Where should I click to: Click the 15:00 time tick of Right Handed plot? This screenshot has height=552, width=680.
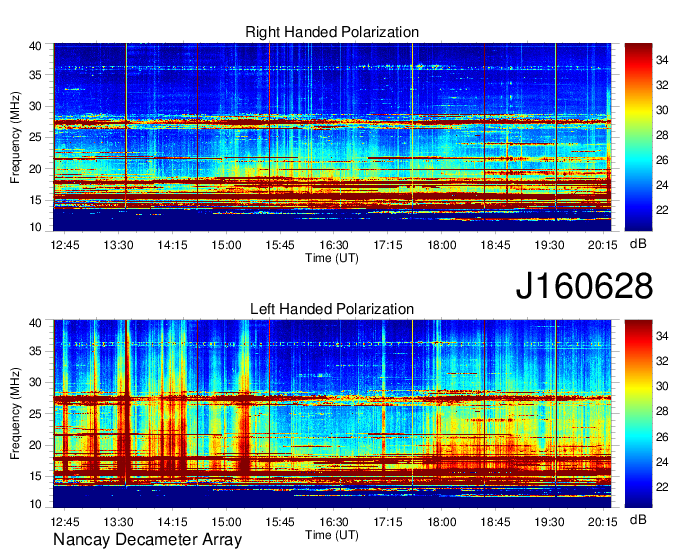pyautogui.click(x=226, y=245)
